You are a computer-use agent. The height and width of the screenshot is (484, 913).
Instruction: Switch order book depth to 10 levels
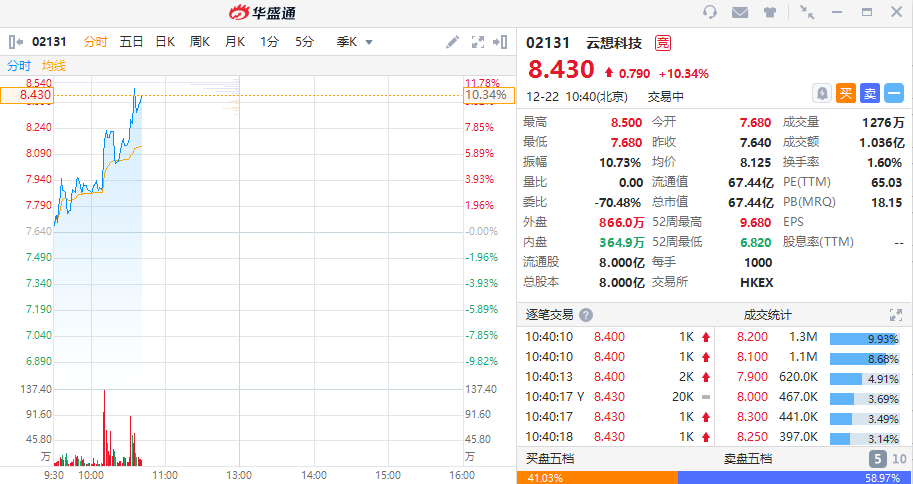point(896,459)
